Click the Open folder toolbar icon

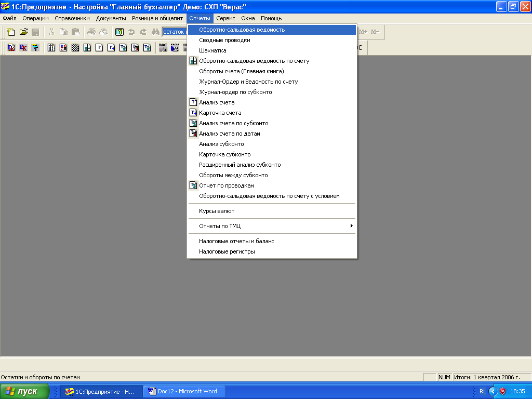(23, 32)
